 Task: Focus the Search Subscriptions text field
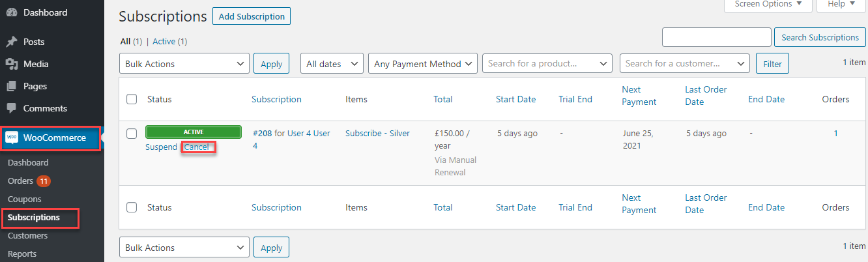tap(717, 37)
